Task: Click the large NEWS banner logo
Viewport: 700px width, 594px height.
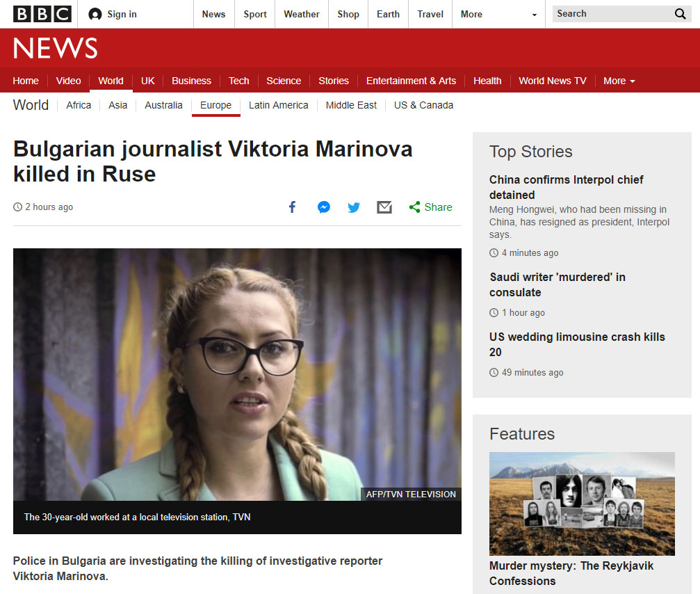Action: 56,48
